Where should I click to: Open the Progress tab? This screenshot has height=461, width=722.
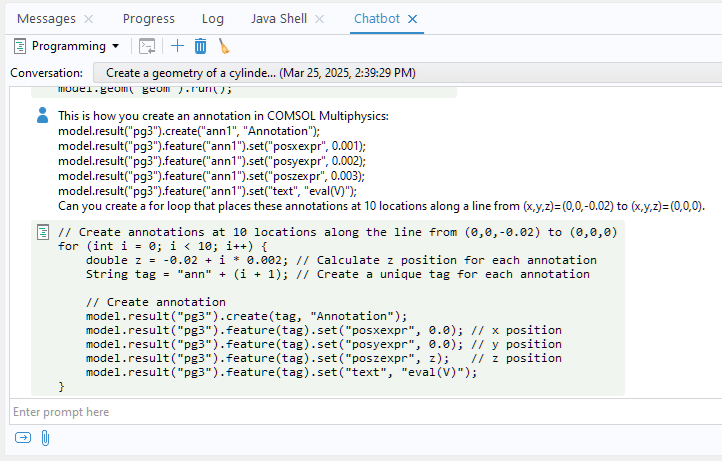[x=148, y=19]
